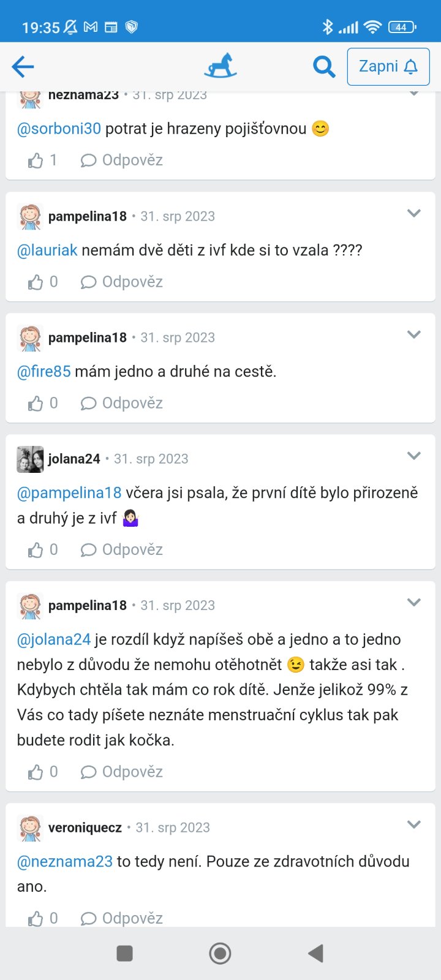Like veroniquecz's comment with thumbs-up
The height and width of the screenshot is (980, 441).
[36, 919]
